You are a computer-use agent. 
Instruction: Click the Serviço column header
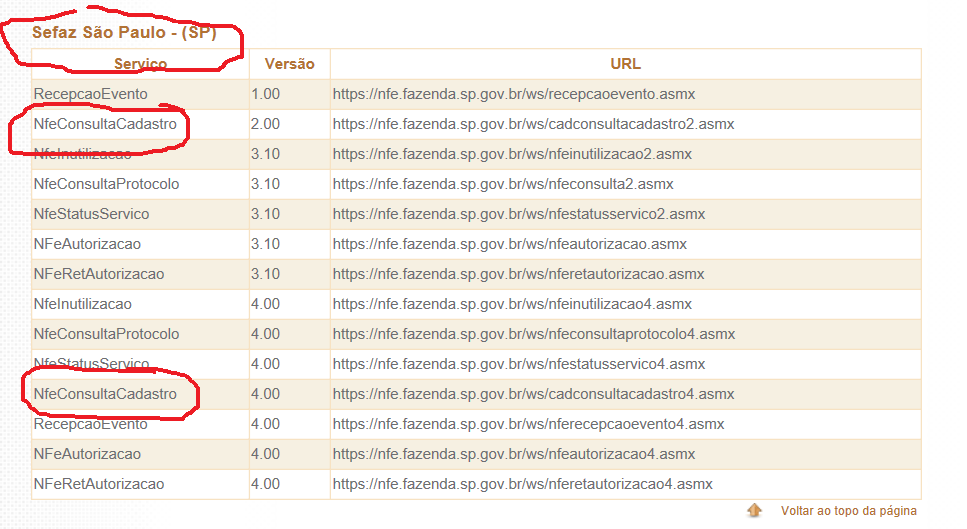(x=141, y=64)
